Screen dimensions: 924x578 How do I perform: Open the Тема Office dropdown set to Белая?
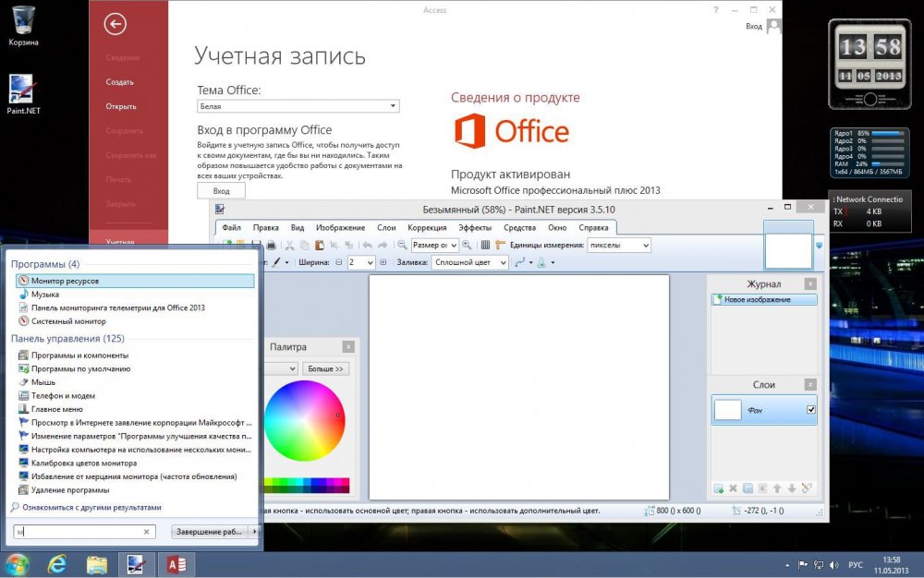click(x=298, y=106)
